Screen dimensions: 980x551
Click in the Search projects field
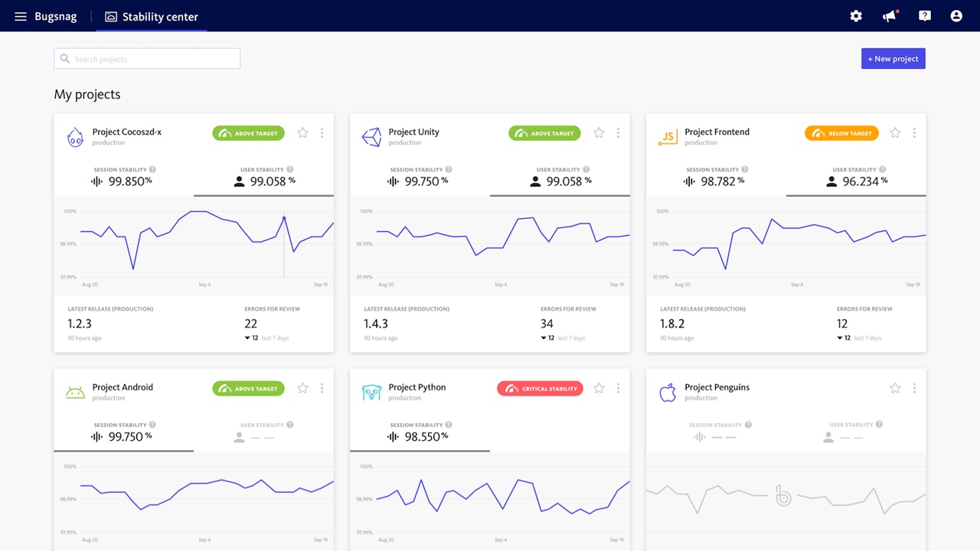147,59
